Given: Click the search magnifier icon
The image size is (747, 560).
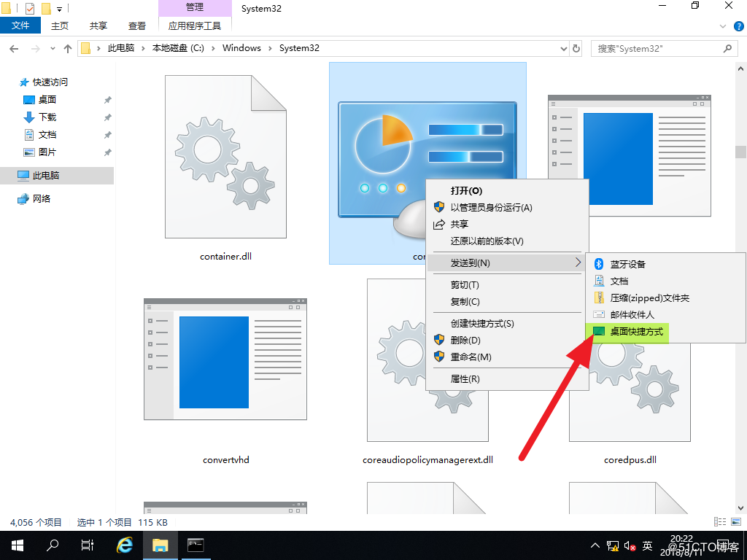Looking at the screenshot, I should tap(727, 48).
